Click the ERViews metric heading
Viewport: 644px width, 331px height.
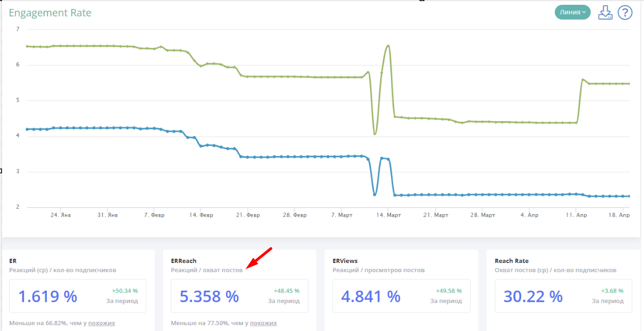345,261
